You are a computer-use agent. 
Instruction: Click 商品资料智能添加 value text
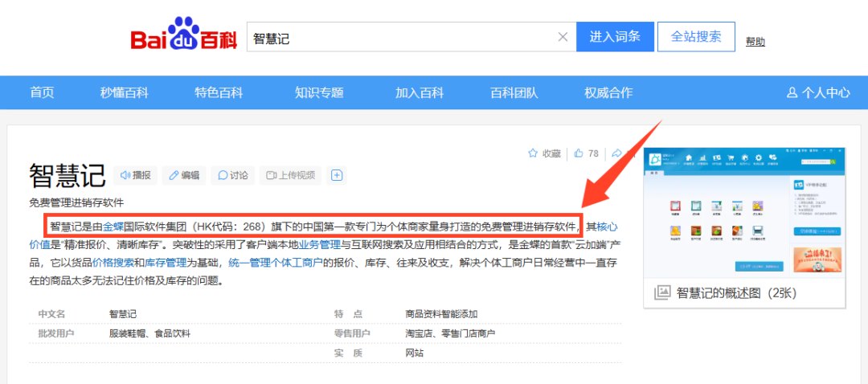point(441,314)
